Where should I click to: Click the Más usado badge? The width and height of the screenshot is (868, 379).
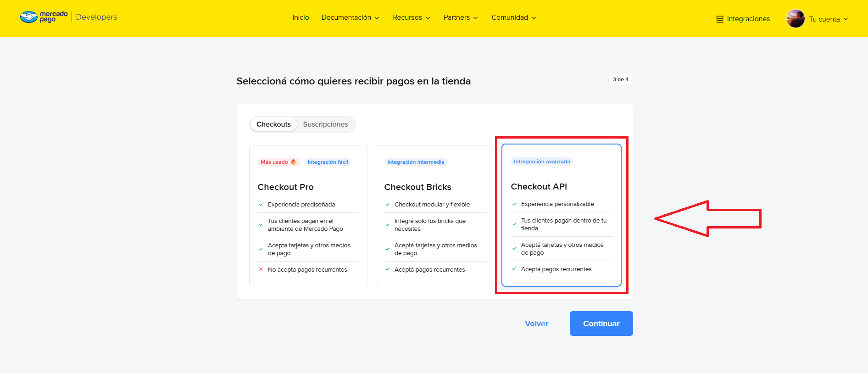(x=279, y=162)
